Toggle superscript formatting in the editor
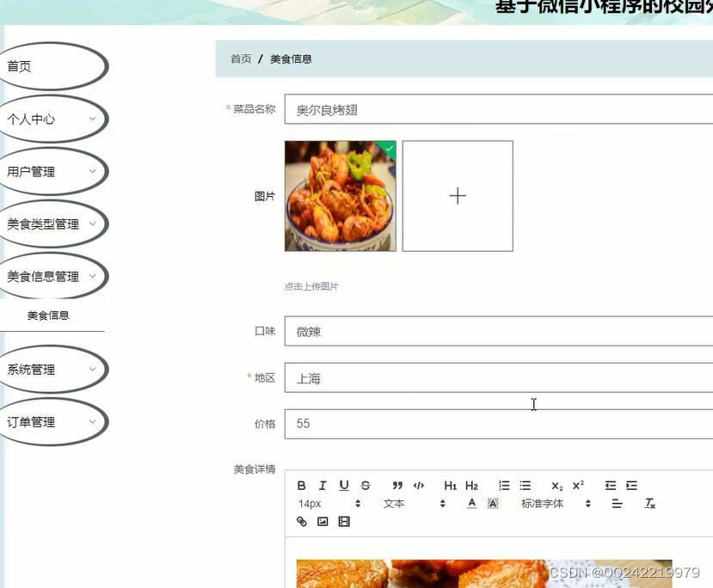The image size is (713, 588). tap(579, 485)
